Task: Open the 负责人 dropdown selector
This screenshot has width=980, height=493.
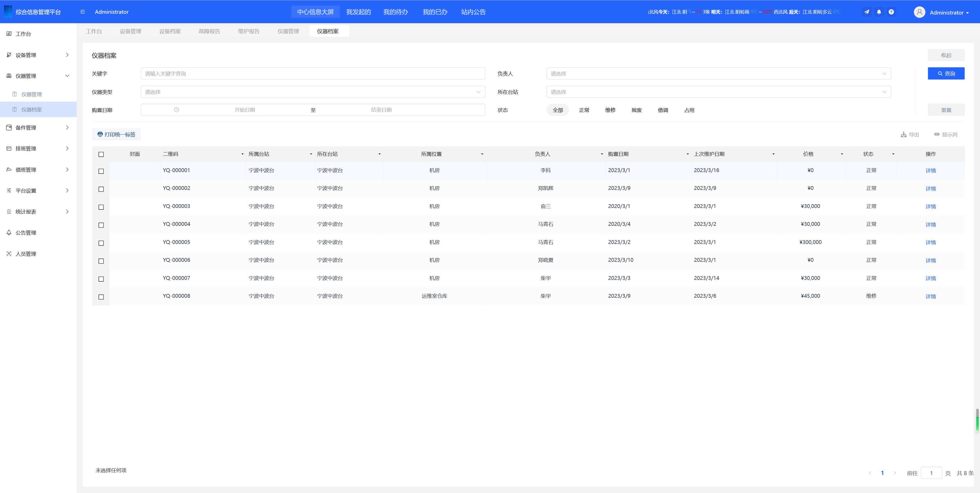Action: point(718,74)
